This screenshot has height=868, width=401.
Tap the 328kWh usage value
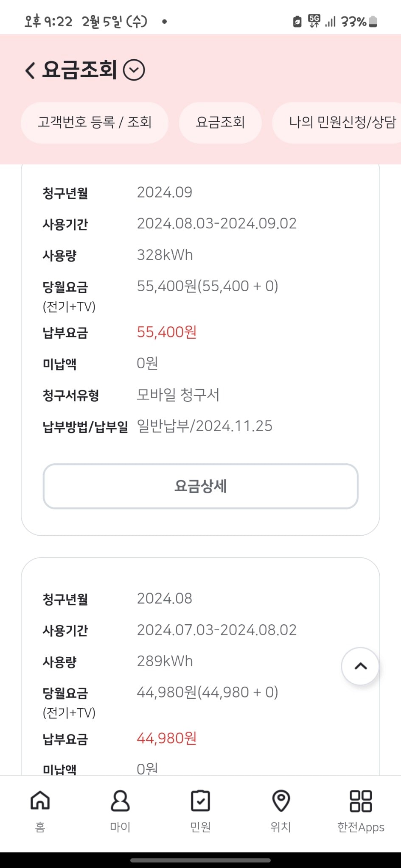[165, 255]
